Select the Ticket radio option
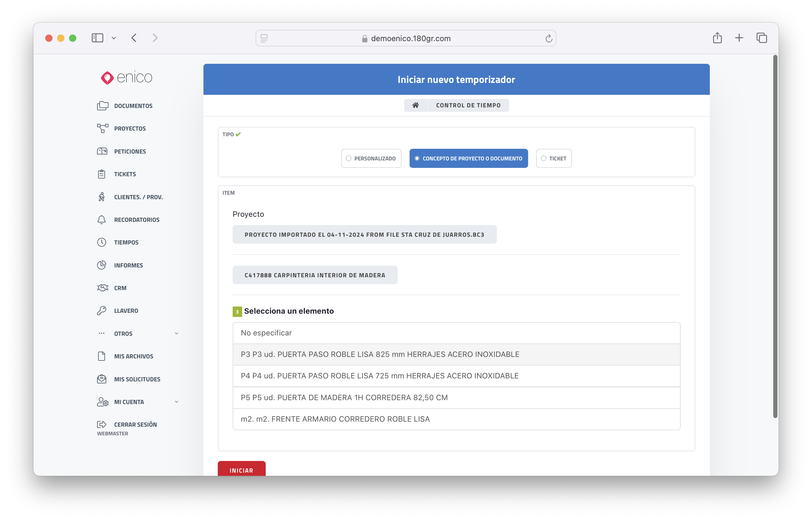 click(x=553, y=158)
